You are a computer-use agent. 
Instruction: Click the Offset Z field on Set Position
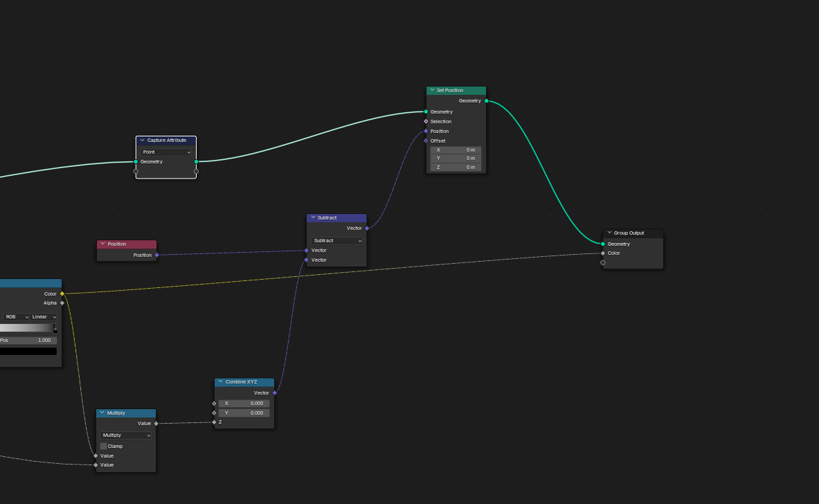[x=456, y=167]
